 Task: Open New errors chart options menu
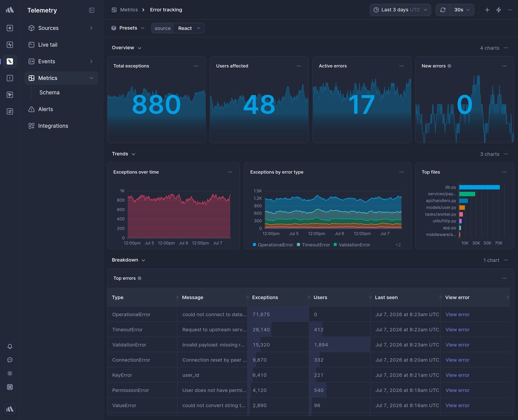click(504, 66)
